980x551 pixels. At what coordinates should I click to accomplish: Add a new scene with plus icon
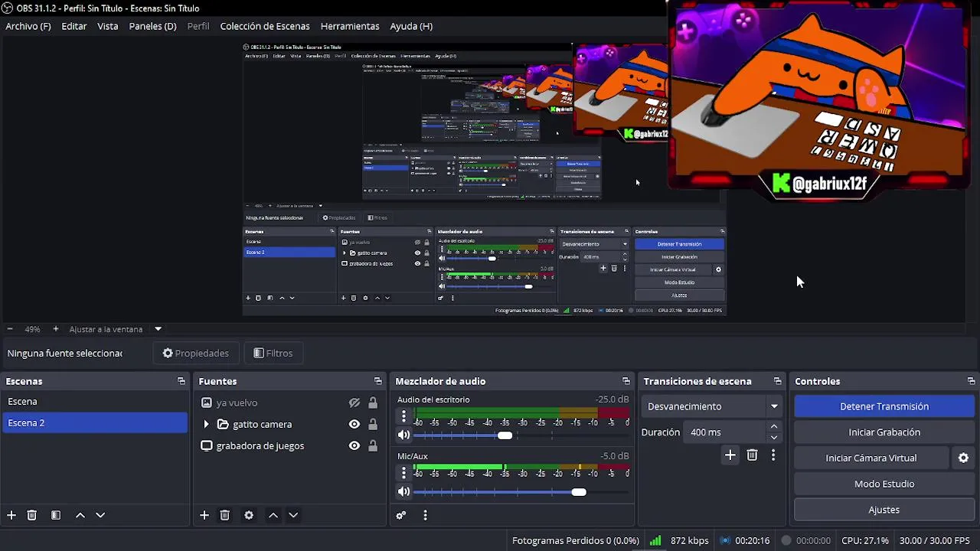coord(11,515)
